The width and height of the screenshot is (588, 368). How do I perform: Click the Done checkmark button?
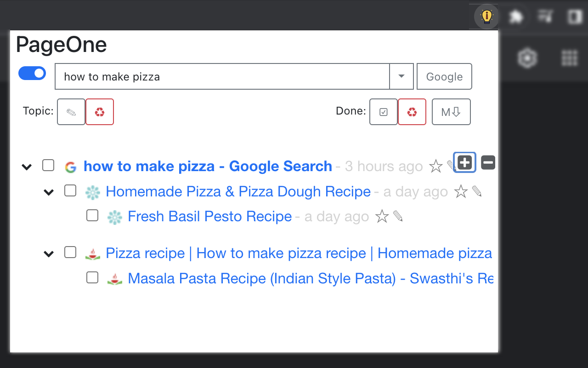(x=384, y=112)
